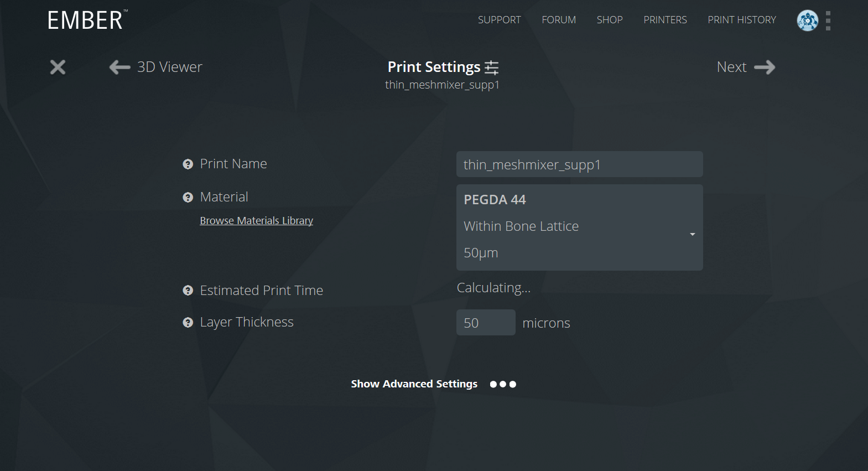Click the help icon next to Print Name
Screen dimensions: 868x471
(187, 164)
